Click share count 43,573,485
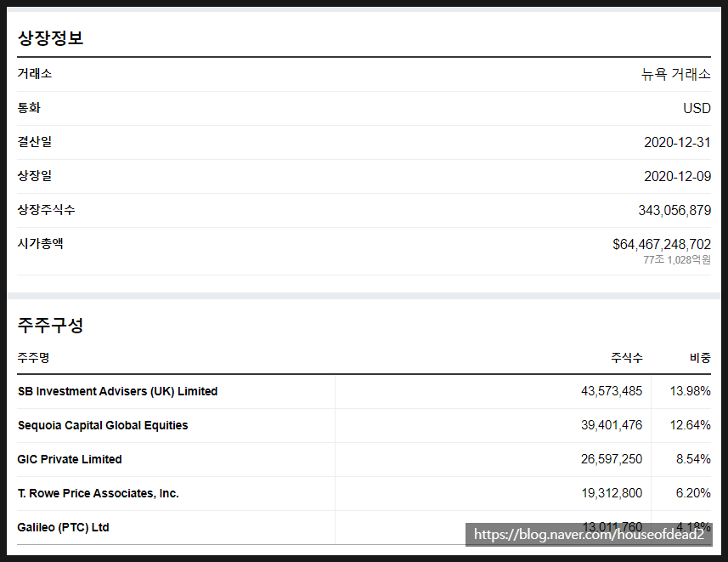 point(612,391)
